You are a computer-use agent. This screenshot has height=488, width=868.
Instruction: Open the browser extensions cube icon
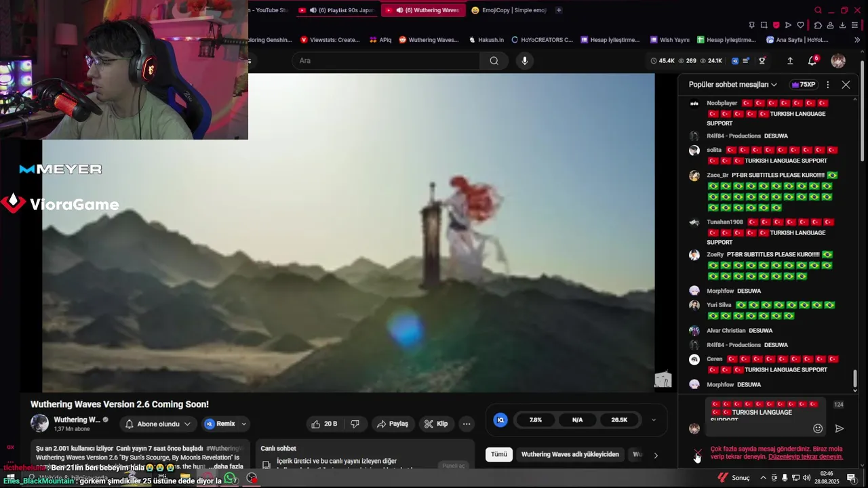(818, 25)
